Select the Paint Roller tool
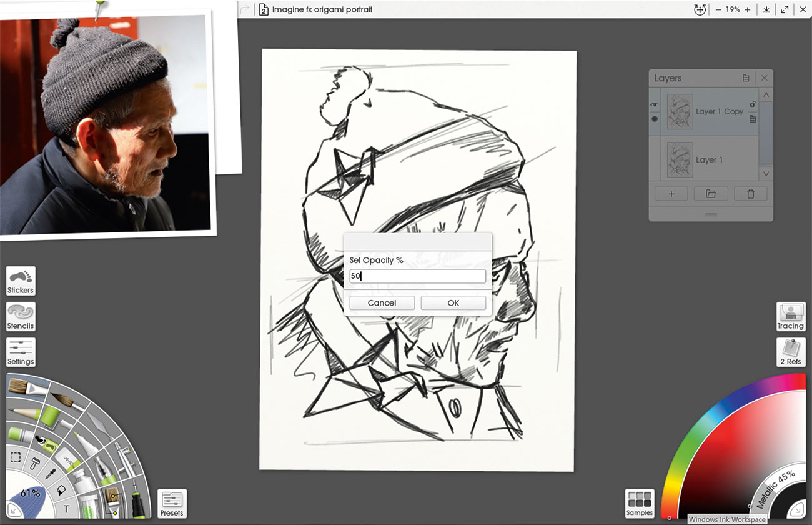Image resolution: width=812 pixels, height=525 pixels. [56, 419]
